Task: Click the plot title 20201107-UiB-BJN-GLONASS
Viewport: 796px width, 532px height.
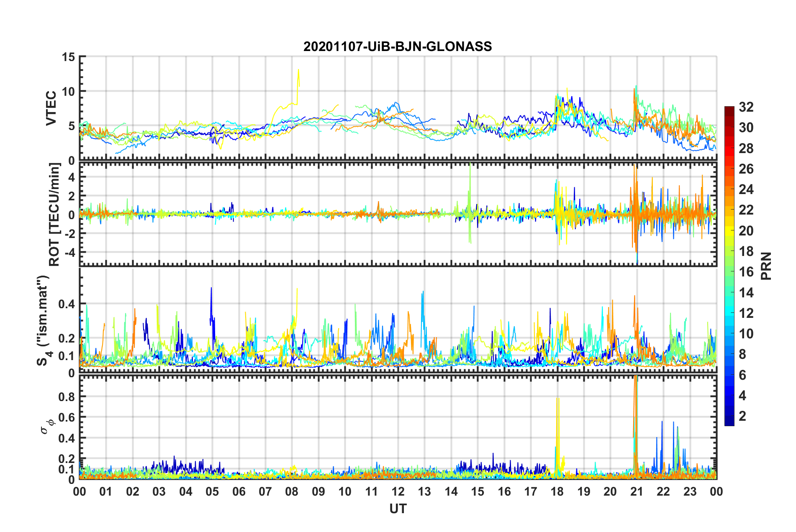Action: point(398,46)
